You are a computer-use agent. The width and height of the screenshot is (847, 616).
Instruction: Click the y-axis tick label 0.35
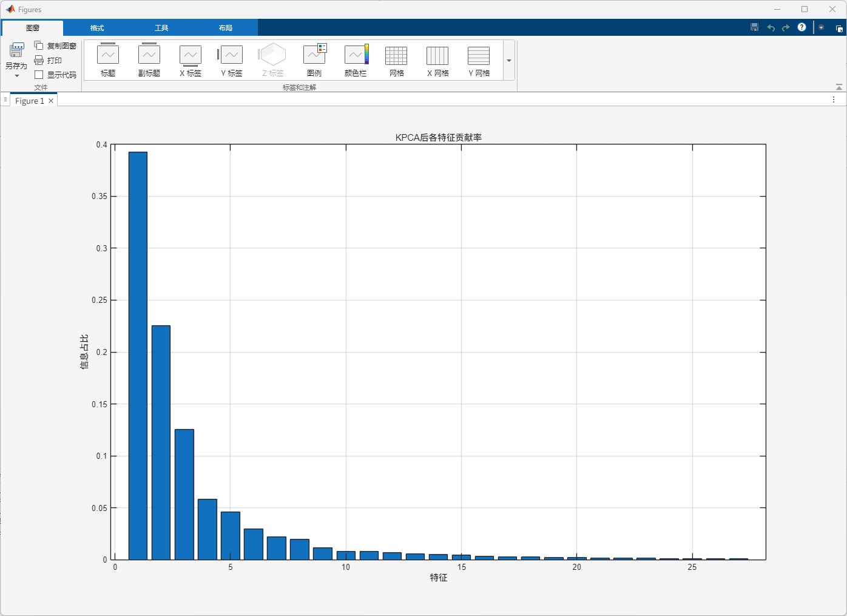tap(100, 197)
